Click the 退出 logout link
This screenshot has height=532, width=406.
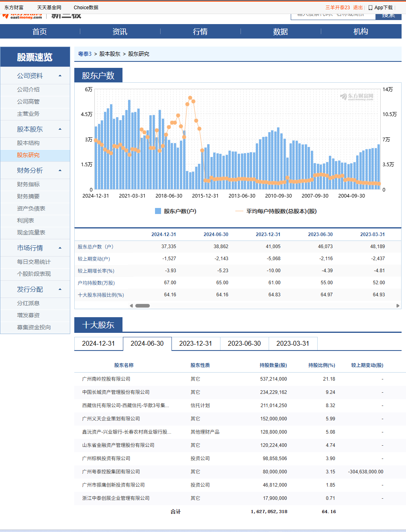pyautogui.click(x=358, y=8)
